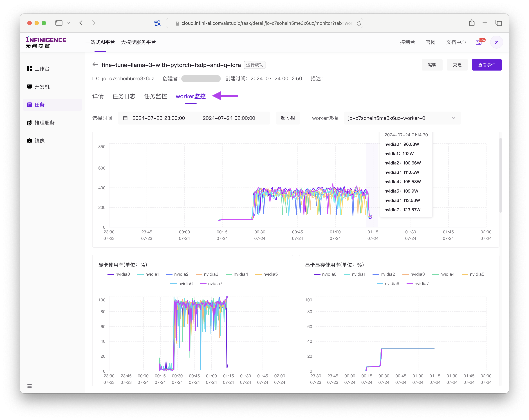
Task: Collapse the sidebar with hamburger icon
Action: tap(30, 386)
